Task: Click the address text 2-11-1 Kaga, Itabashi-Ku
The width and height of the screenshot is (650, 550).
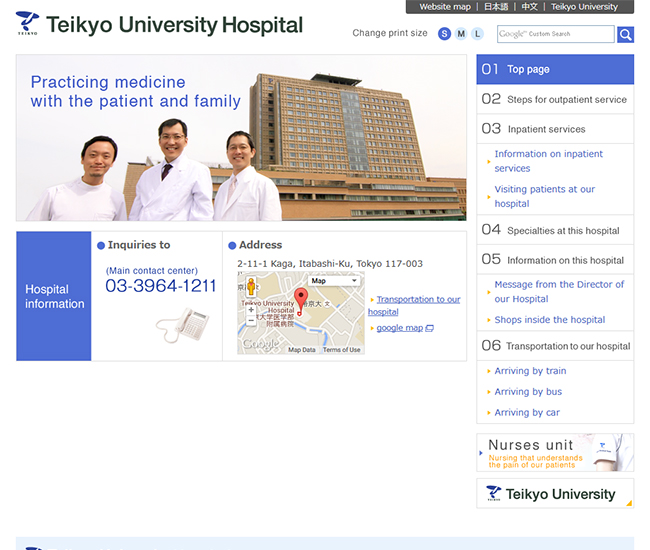Action: 330,264
